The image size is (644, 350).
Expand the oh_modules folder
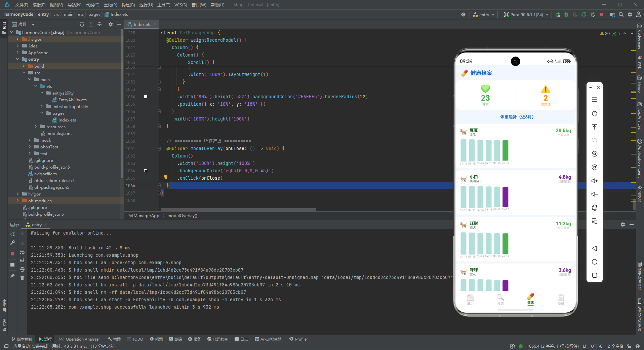17,201
